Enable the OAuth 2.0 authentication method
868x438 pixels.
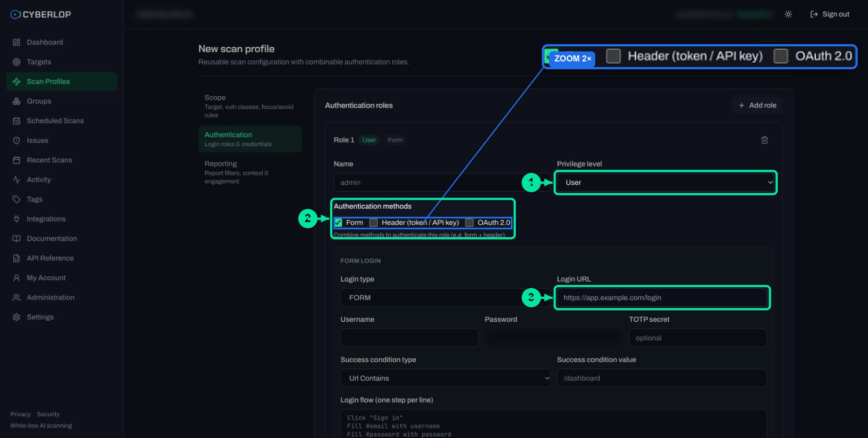[x=469, y=223]
